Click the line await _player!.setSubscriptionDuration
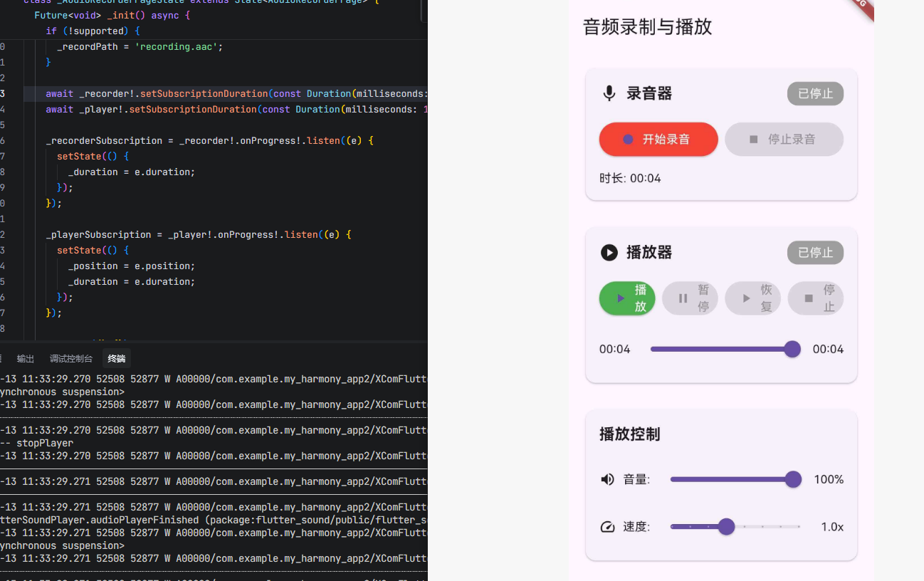Viewport: 924px width, 581px height. pos(236,110)
